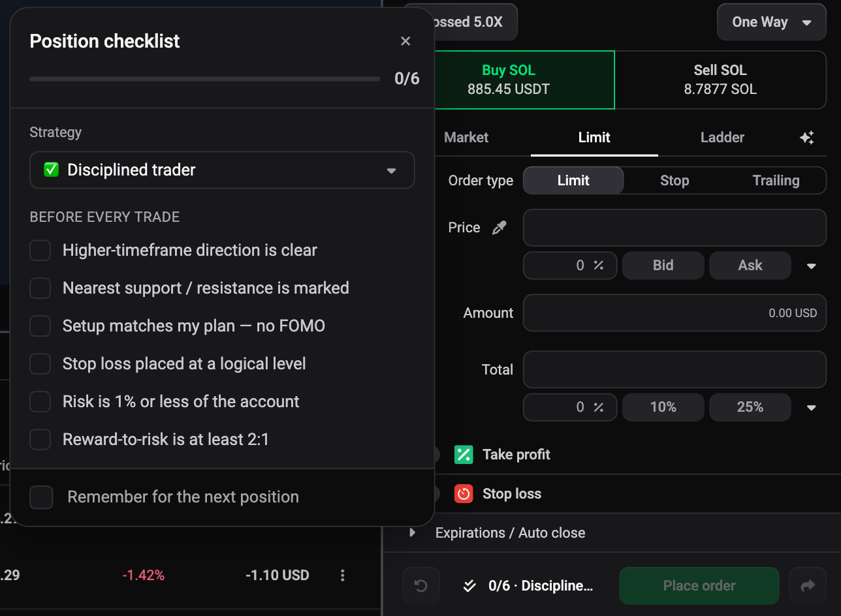Set price to Ask
The width and height of the screenshot is (841, 616).
750,266
